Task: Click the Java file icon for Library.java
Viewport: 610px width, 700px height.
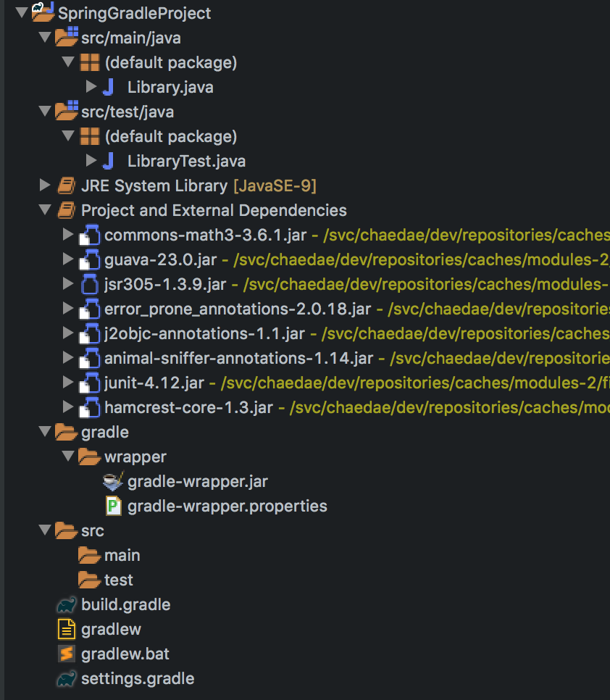Action: 109,87
